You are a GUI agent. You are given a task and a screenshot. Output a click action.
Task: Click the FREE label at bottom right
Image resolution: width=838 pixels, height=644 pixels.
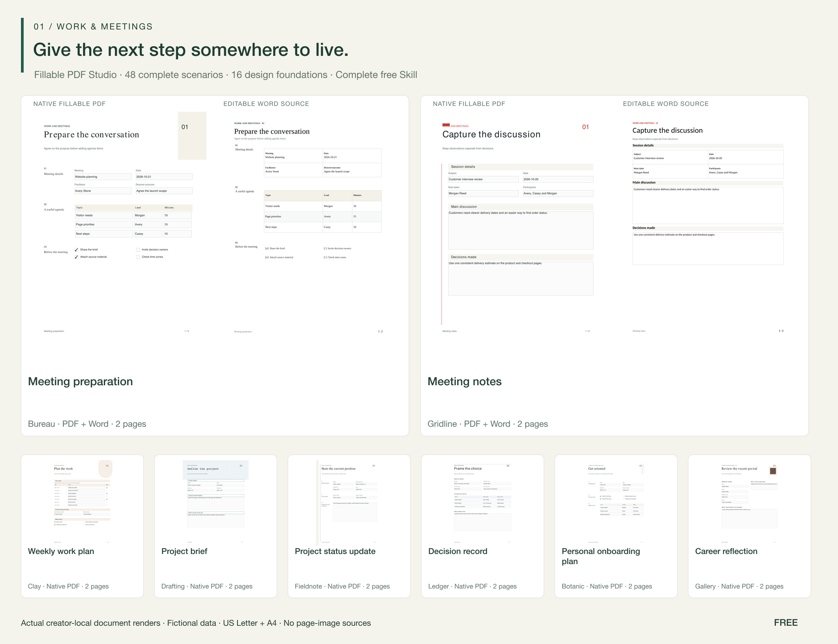(786, 623)
